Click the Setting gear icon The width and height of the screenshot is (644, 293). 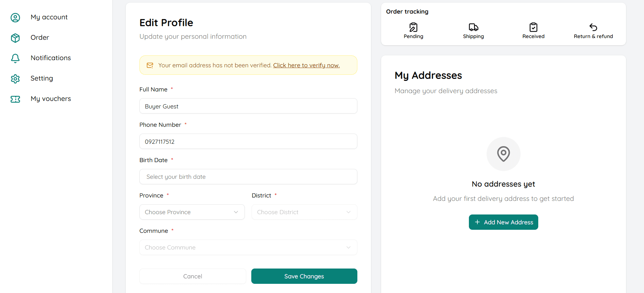click(x=15, y=79)
